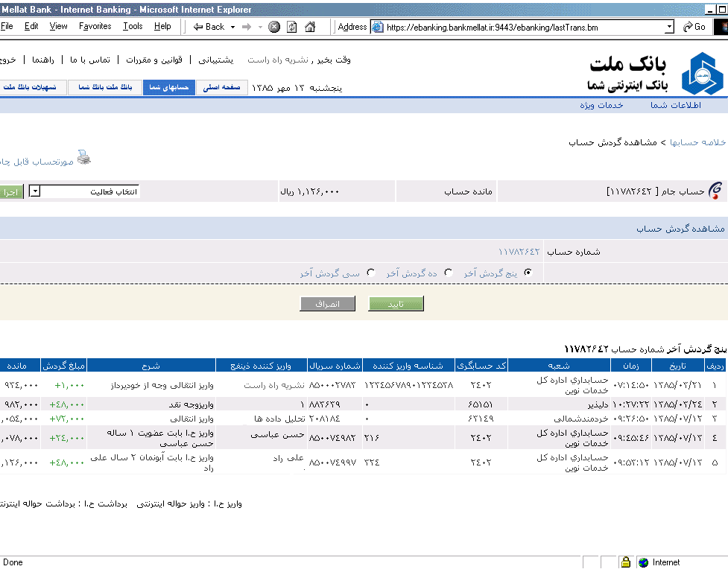Select the 'ده گردش آخر' radio button
Screen dimensions: 728x572
pyautogui.click(x=448, y=273)
